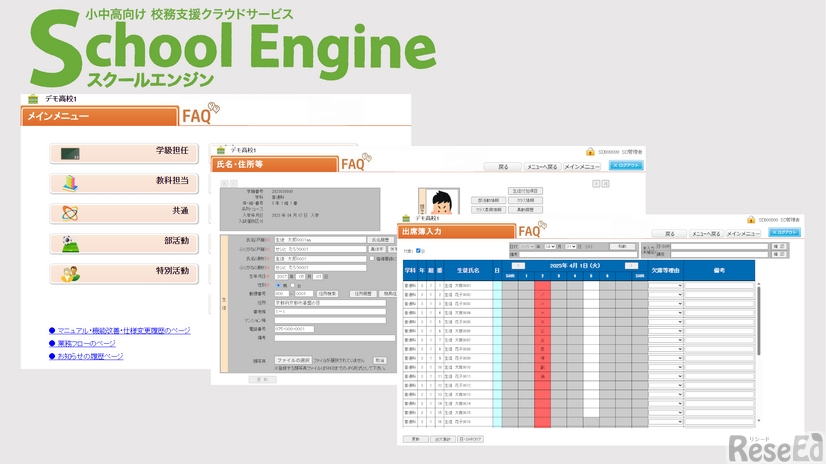This screenshot has width=826, height=464.
Task: Click the lock icon in 出席簿入力 window
Action: click(x=751, y=219)
